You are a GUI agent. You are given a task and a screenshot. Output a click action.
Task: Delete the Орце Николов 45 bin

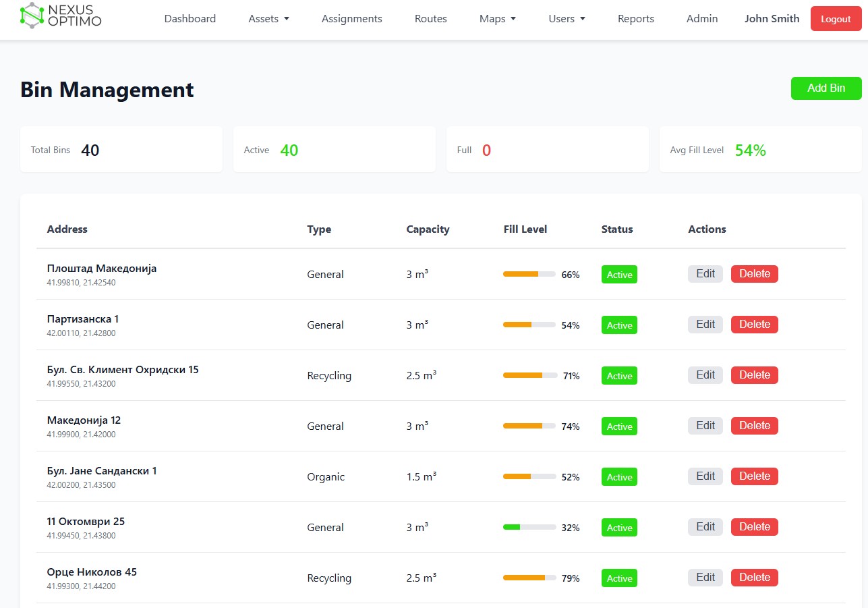(755, 578)
